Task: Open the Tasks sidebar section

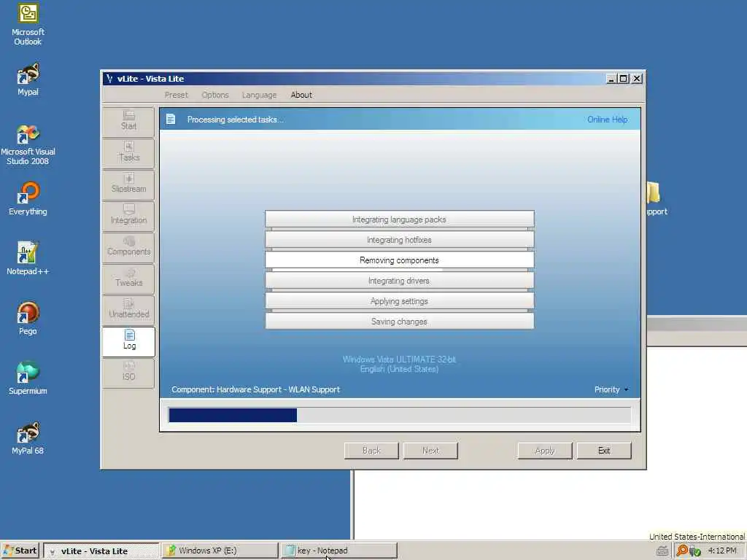Action: tap(128, 153)
